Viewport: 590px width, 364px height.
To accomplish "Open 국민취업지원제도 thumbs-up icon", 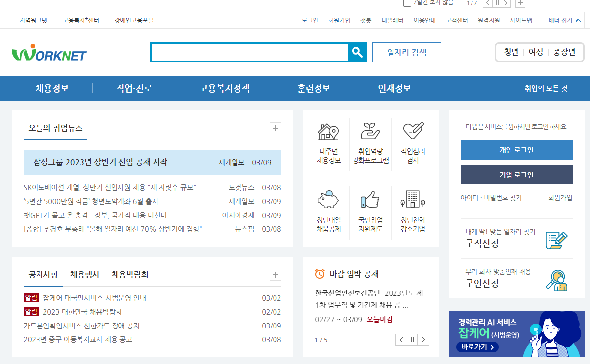I will [x=370, y=200].
